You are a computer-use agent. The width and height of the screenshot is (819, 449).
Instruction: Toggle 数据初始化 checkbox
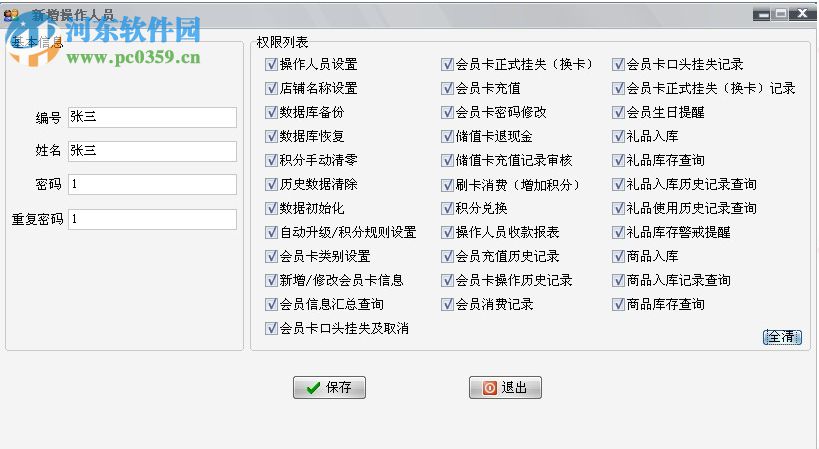pos(271,208)
